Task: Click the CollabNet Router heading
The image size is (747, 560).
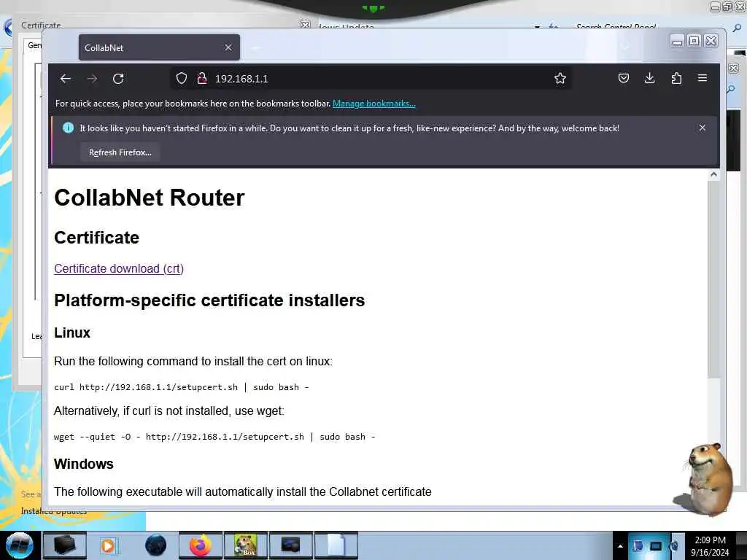Action: point(149,198)
